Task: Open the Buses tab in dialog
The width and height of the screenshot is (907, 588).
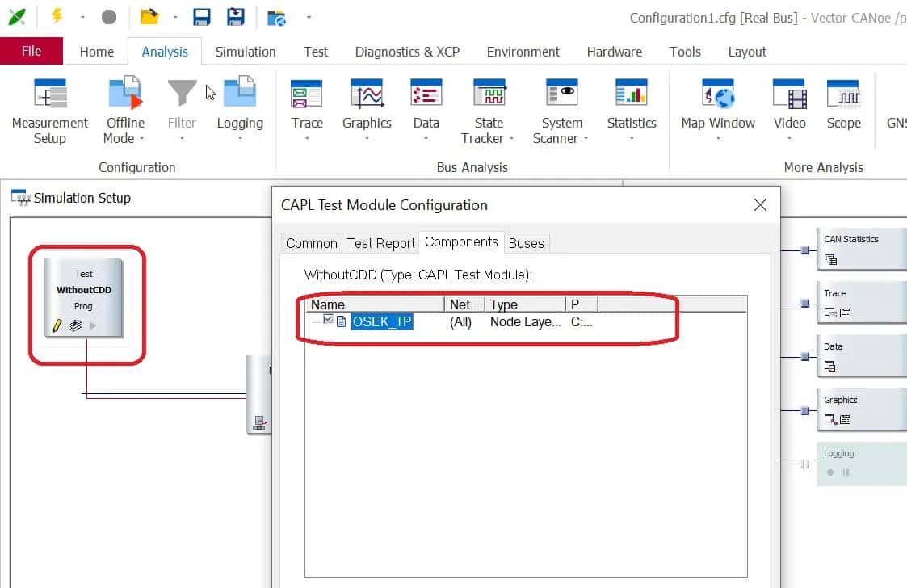Action: pos(526,242)
